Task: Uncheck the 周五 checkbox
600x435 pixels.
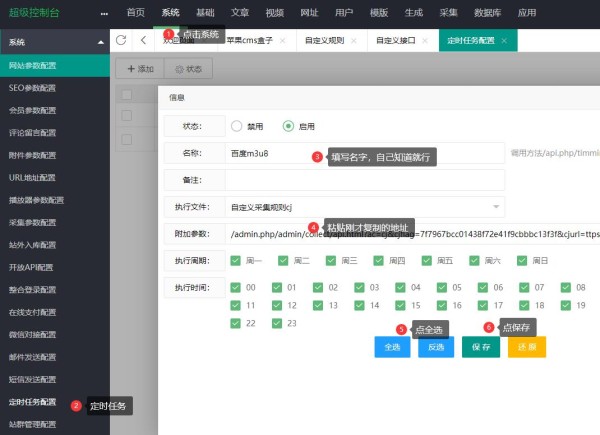Action: (x=427, y=261)
